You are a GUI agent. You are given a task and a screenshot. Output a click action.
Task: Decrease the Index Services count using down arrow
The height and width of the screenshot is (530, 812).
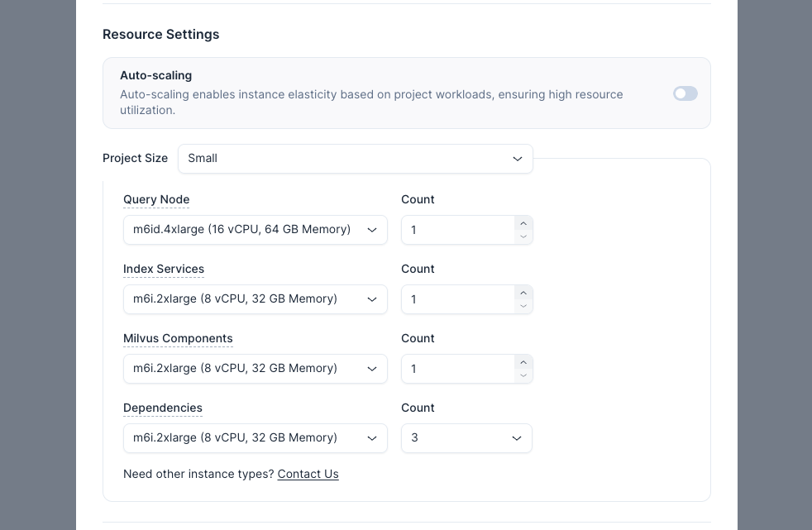pyautogui.click(x=523, y=306)
